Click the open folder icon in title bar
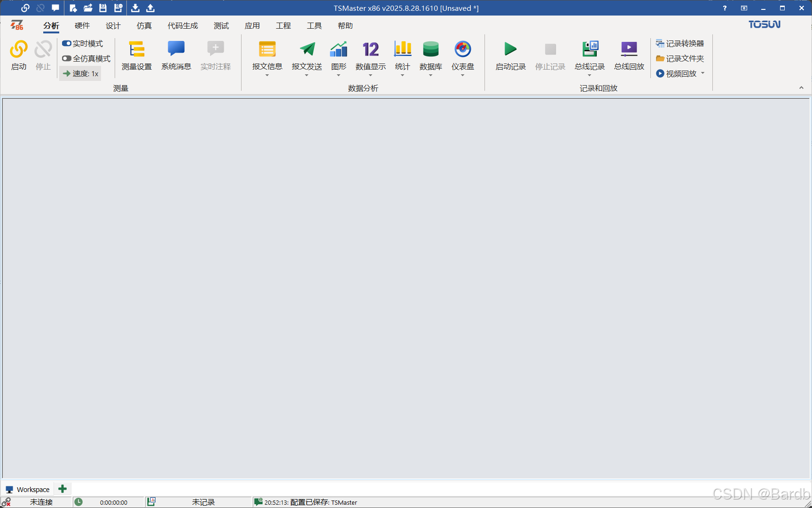This screenshot has width=812, height=508. click(x=88, y=8)
